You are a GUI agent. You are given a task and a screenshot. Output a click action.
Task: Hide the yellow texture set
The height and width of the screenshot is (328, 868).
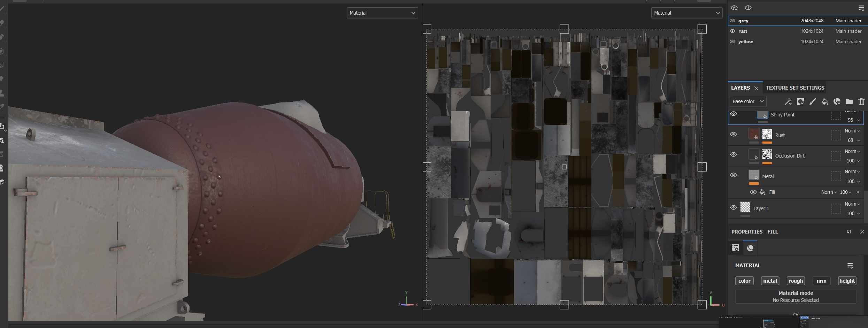732,41
